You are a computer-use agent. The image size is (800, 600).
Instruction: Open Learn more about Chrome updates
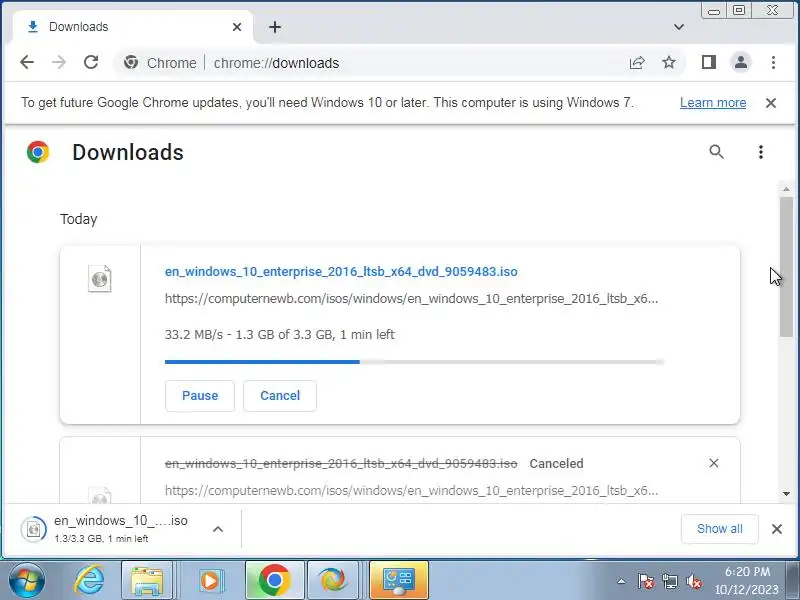[713, 103]
